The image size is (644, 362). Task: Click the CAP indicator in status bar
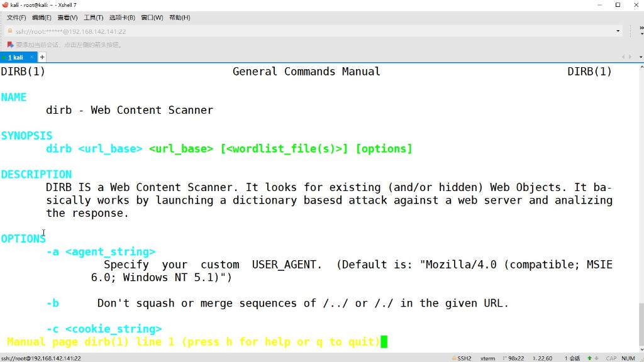point(611,358)
